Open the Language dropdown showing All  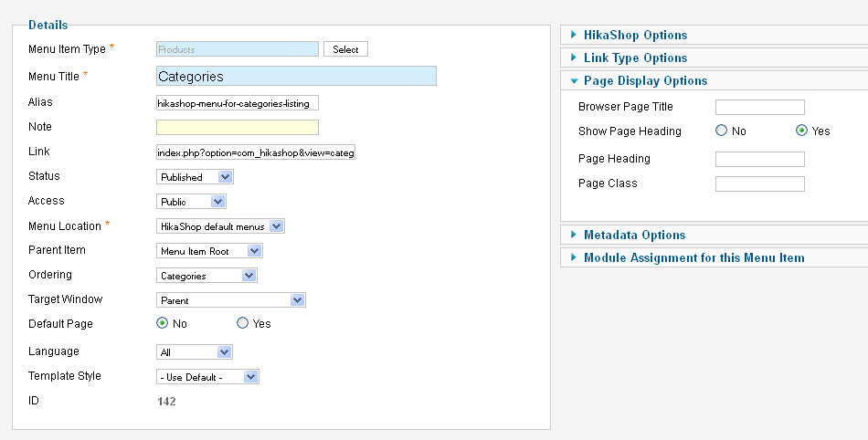click(x=195, y=352)
